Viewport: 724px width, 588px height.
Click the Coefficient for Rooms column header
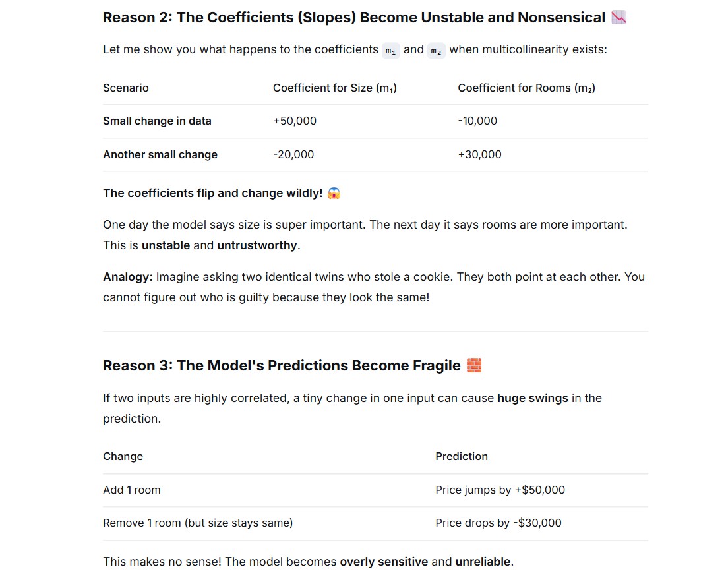click(x=526, y=88)
